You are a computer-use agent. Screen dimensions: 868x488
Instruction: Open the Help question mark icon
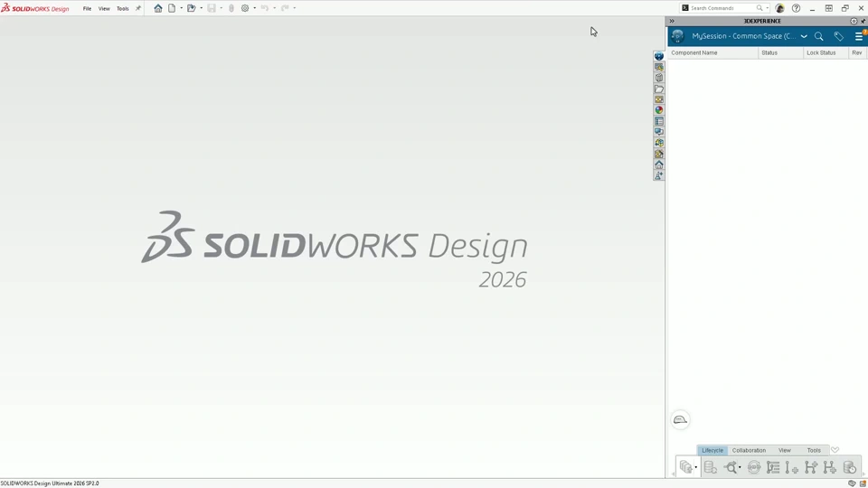(796, 8)
